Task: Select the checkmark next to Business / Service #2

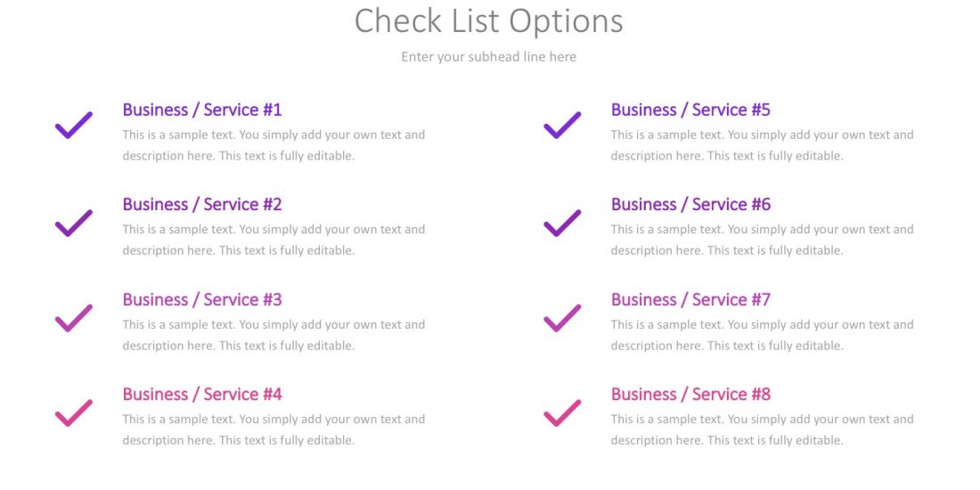Action: coord(74,223)
